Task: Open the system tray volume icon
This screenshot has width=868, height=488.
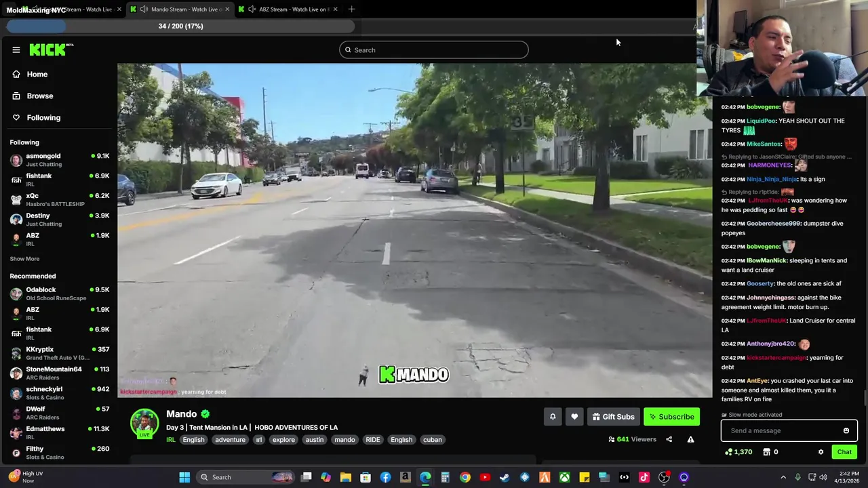Action: pyautogui.click(x=824, y=477)
